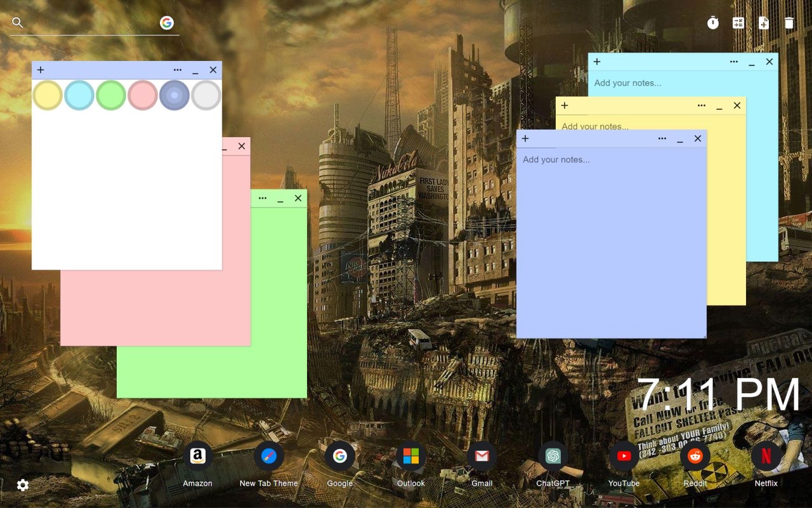Click the cyan note's 'Add your notes...' area
The image size is (812, 508).
click(627, 83)
